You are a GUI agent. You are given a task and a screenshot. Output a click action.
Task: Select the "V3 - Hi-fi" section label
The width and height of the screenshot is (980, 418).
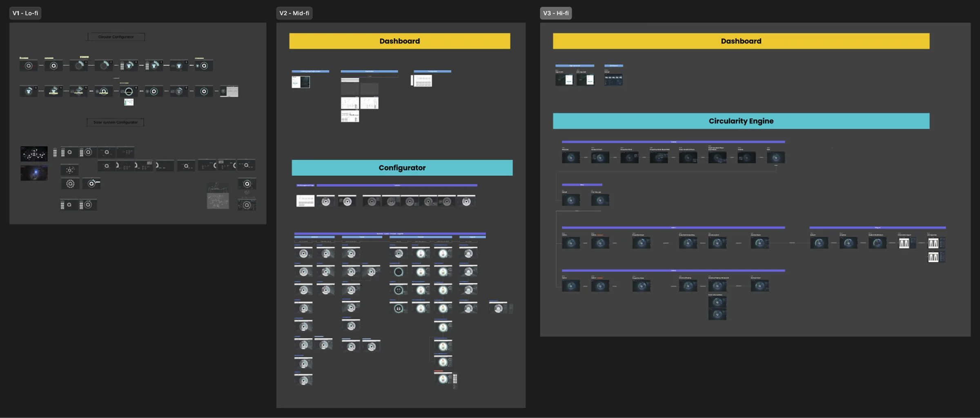(556, 13)
